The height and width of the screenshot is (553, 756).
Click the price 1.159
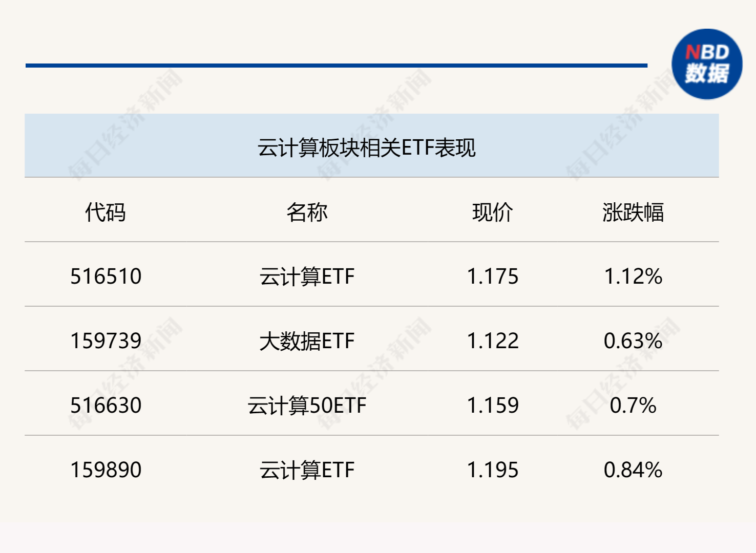[493, 406]
